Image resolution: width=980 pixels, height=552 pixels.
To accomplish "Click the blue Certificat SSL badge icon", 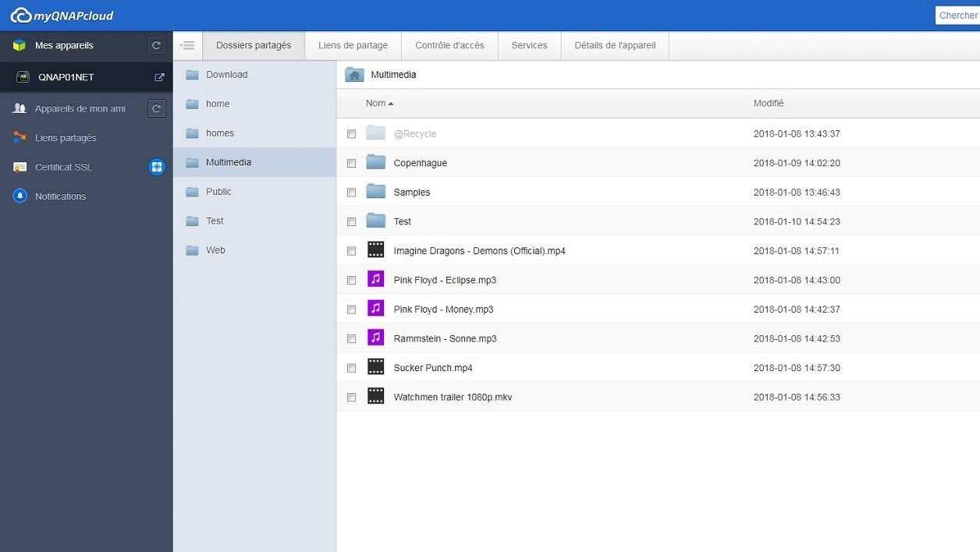I will click(x=157, y=167).
